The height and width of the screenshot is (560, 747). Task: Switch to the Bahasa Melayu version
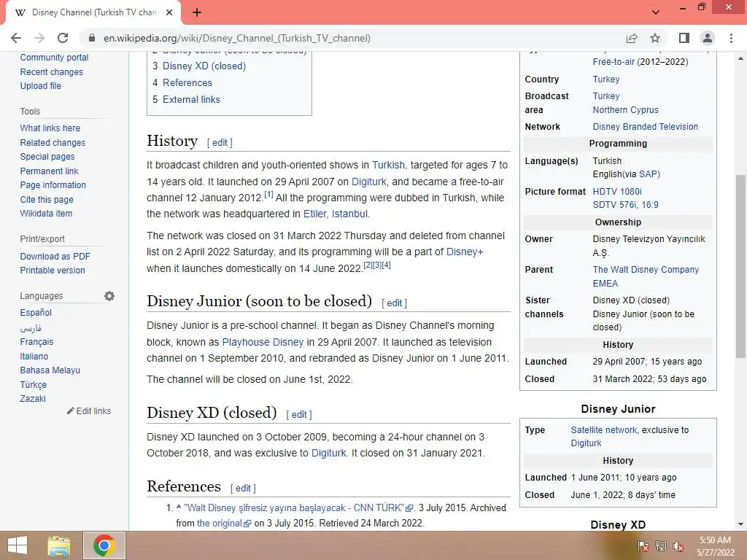click(x=50, y=370)
